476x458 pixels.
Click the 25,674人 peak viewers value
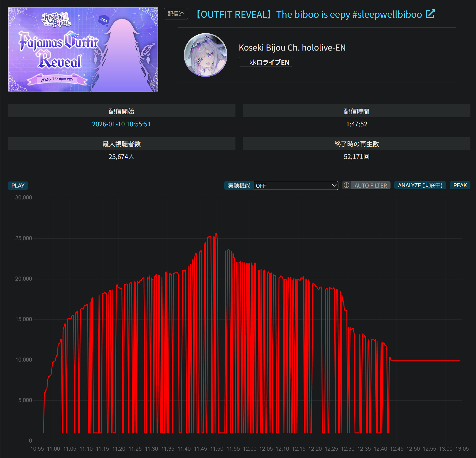pyautogui.click(x=121, y=157)
